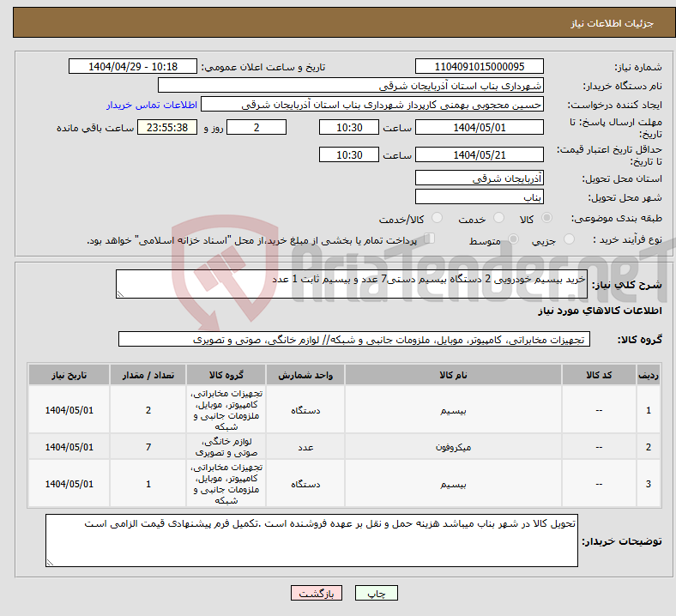Select the کالا radio button
676x616 pixels.
546,218
